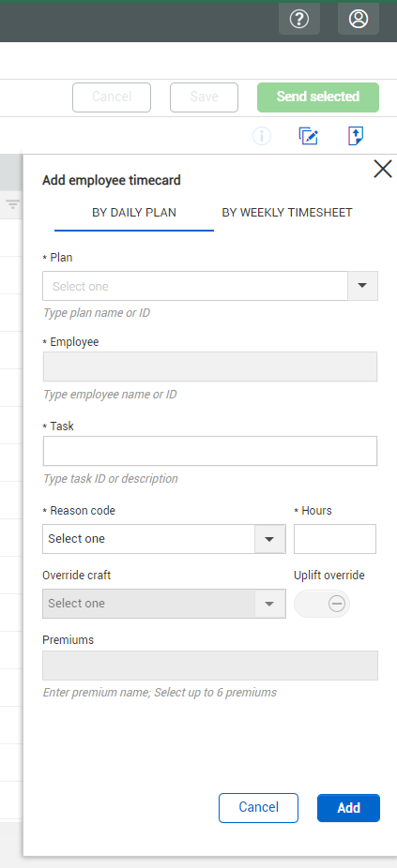The width and height of the screenshot is (397, 868).
Task: Open the help question mark icon
Action: [299, 20]
